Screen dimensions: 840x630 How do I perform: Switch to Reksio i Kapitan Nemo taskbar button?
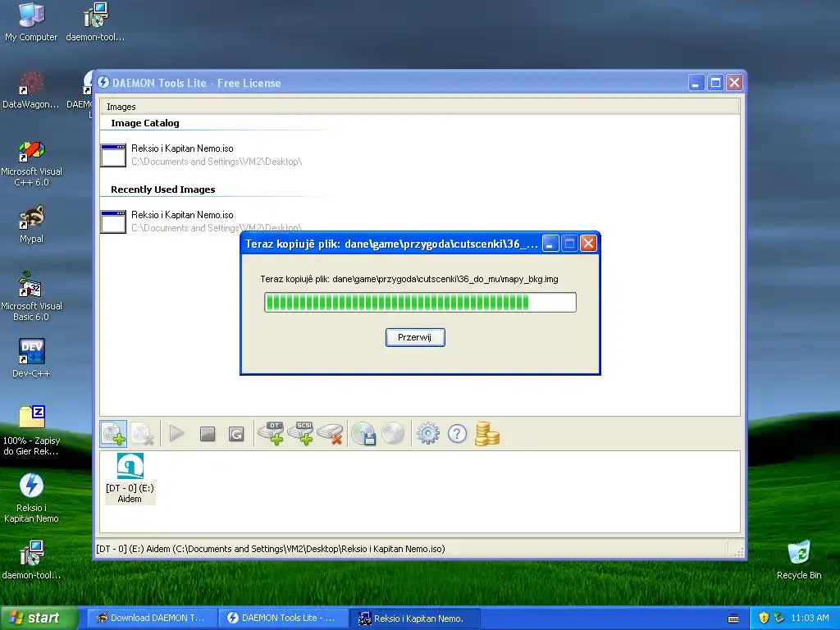[415, 619]
